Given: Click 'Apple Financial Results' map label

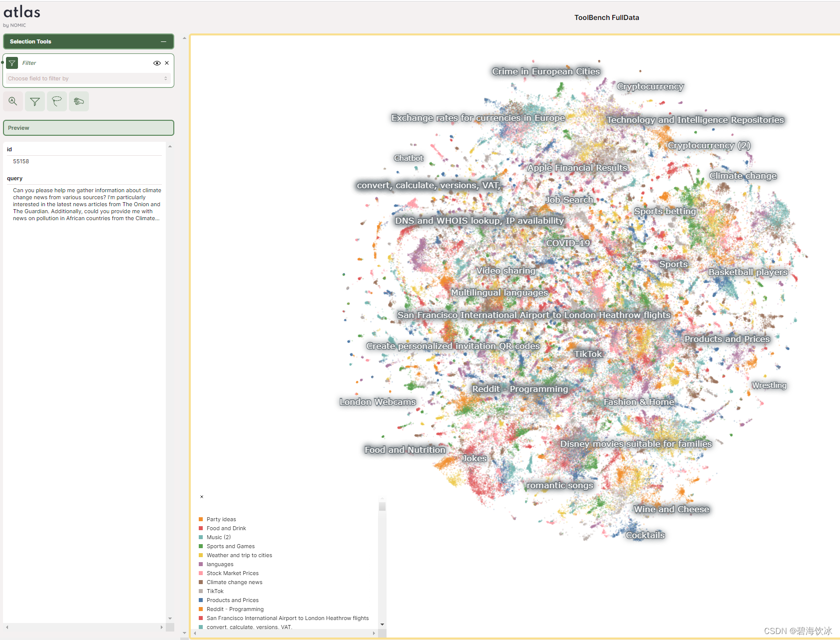Looking at the screenshot, I should (x=577, y=168).
